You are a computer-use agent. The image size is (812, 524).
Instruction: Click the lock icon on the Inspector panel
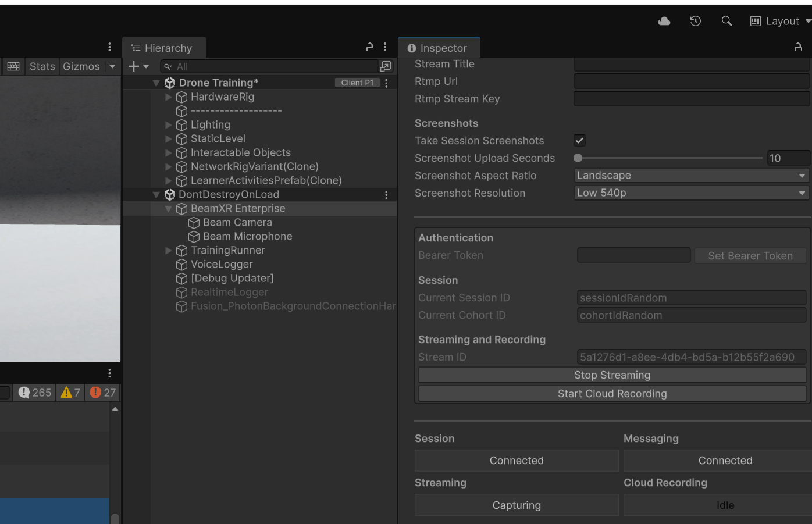coord(798,47)
